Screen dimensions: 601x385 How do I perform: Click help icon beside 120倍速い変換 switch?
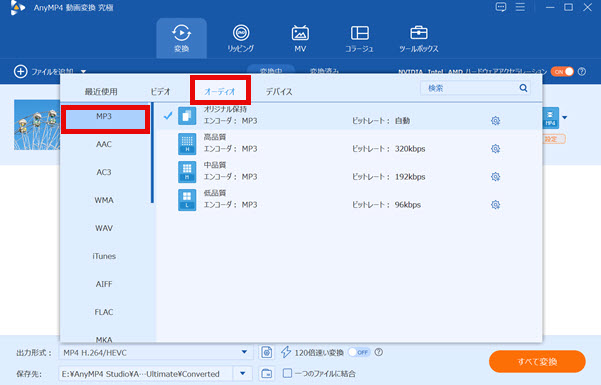pyautogui.click(x=379, y=352)
